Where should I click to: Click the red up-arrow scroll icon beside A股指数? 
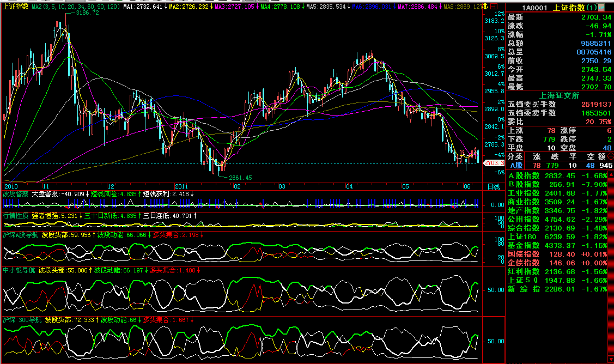(610, 175)
